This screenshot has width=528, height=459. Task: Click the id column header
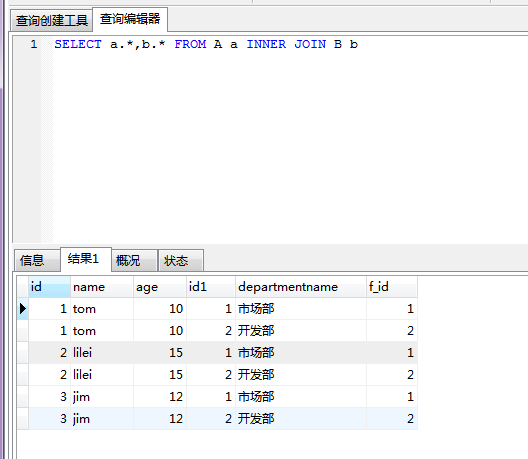point(50,287)
